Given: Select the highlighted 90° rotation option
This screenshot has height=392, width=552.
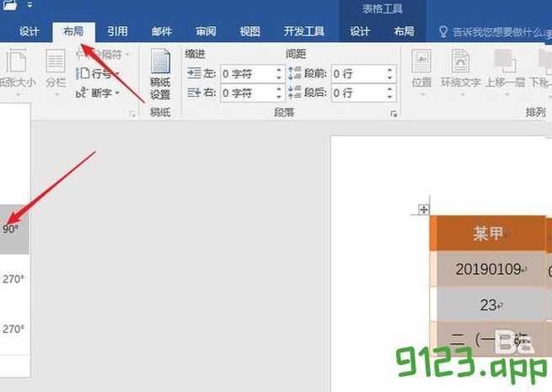Looking at the screenshot, I should click(x=14, y=229).
